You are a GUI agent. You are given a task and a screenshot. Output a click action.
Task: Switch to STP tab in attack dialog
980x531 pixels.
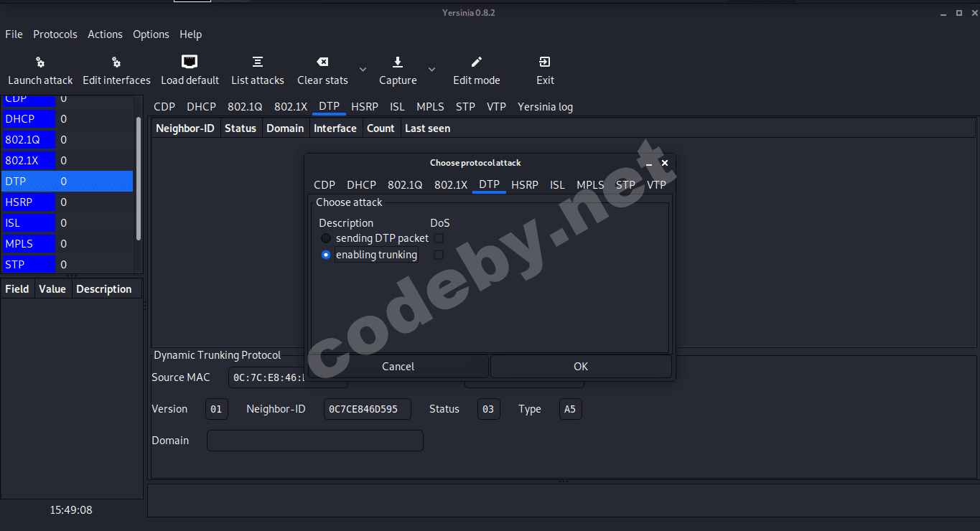pos(625,184)
